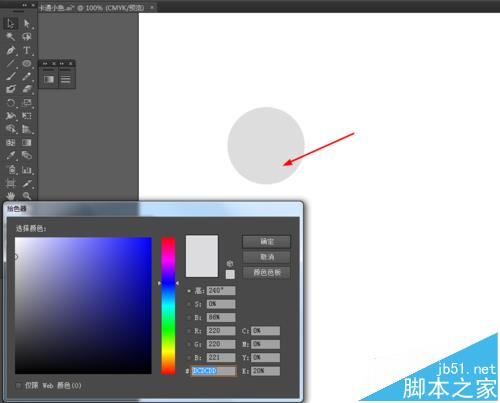This screenshot has height=403, width=500.
Task: Select the Line Segment tool
Action: coord(10,63)
